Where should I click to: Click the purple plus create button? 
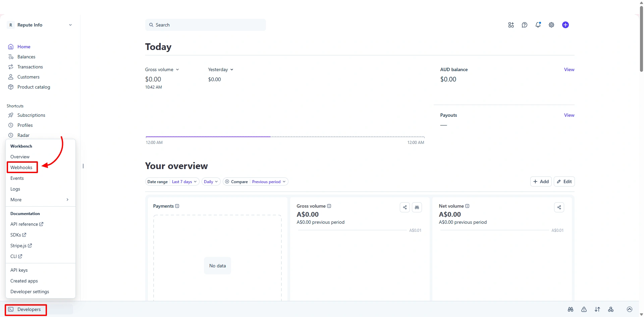[x=565, y=24]
